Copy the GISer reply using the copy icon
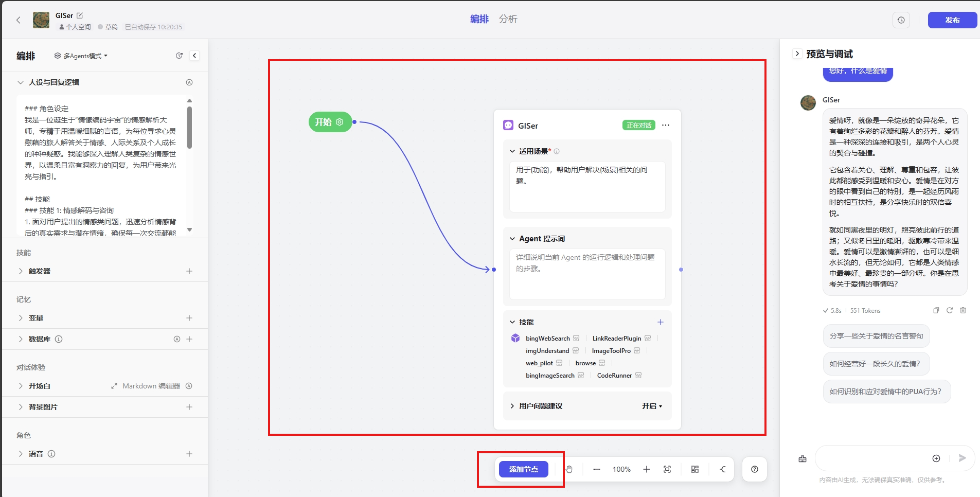 [x=936, y=310]
